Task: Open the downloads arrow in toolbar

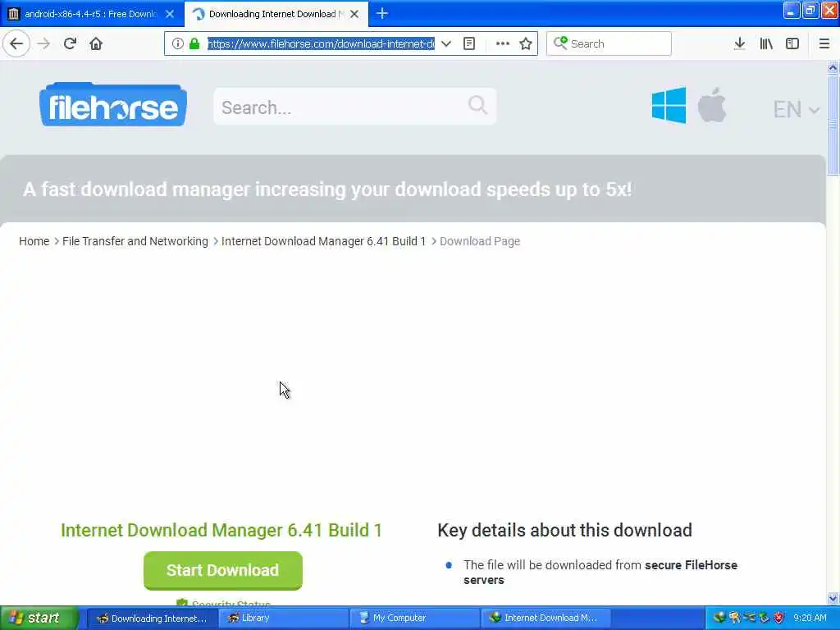Action: pos(740,43)
